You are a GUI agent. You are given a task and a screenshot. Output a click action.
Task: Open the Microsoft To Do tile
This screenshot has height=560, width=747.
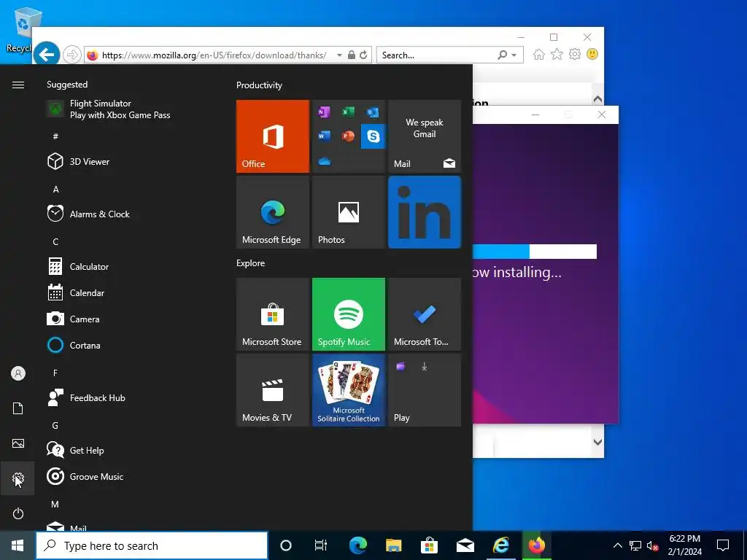(425, 314)
